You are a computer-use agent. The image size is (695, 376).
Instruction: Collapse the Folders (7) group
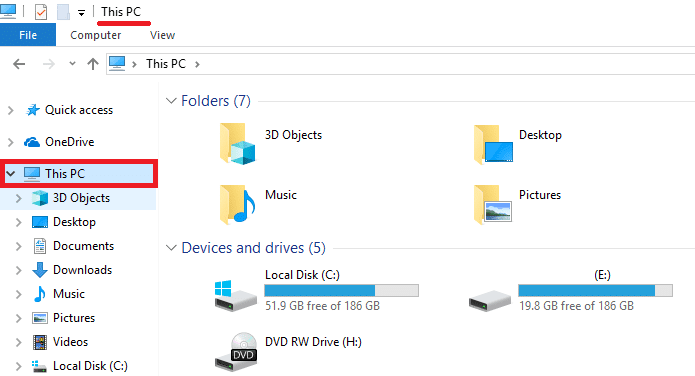[171, 101]
